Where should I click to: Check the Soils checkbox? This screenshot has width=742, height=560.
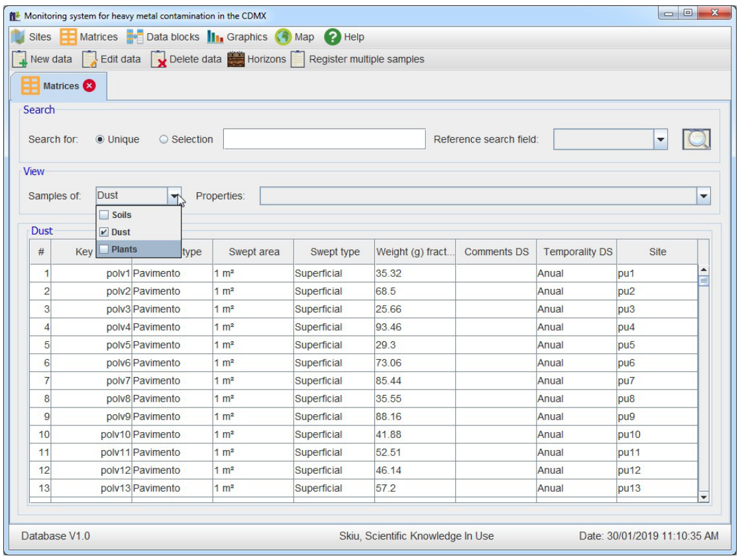point(103,215)
